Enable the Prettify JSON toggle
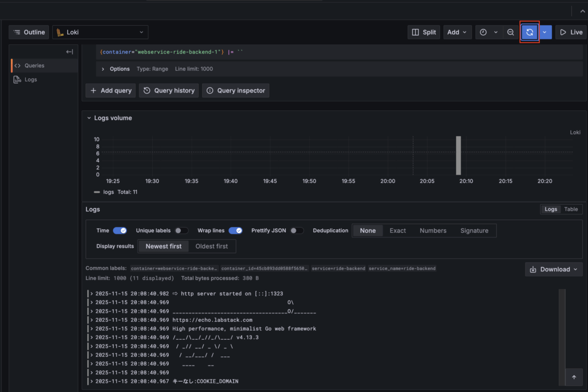Image resolution: width=588 pixels, height=392 pixels. [x=297, y=230]
